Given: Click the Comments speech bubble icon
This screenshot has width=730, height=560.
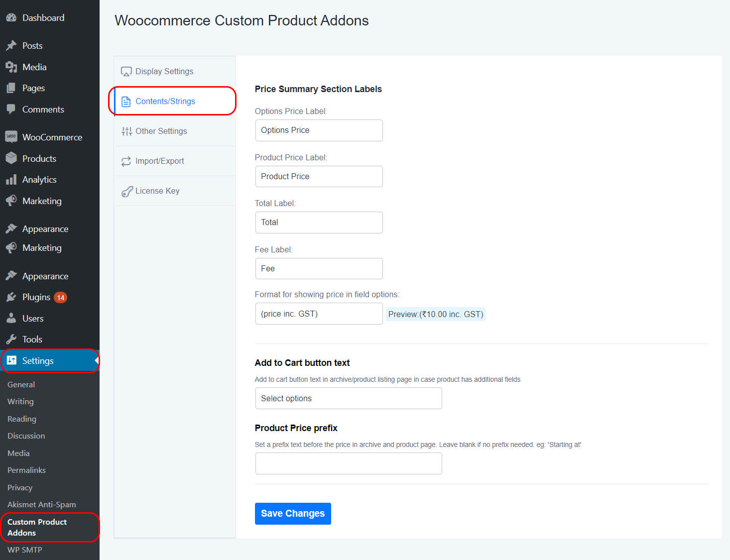Looking at the screenshot, I should pyautogui.click(x=11, y=110).
